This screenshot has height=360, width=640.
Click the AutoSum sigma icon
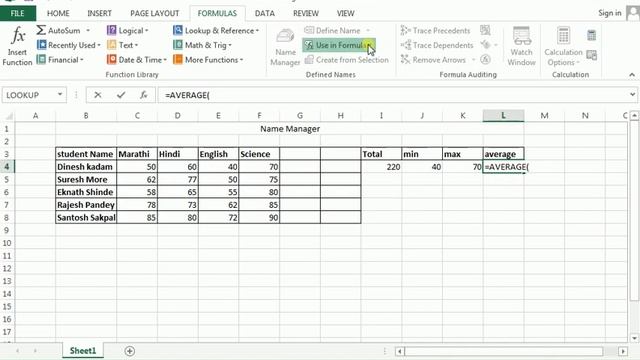[41, 30]
